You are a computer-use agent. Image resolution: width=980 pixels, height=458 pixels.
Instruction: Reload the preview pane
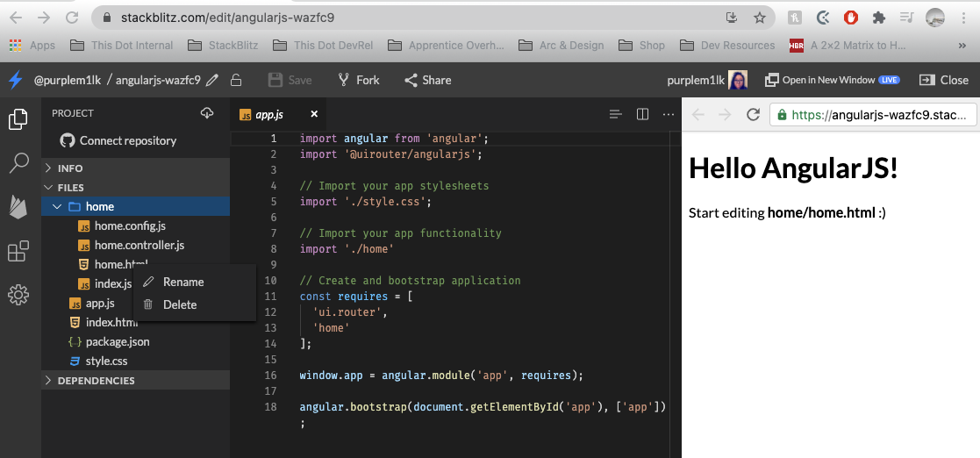click(753, 114)
